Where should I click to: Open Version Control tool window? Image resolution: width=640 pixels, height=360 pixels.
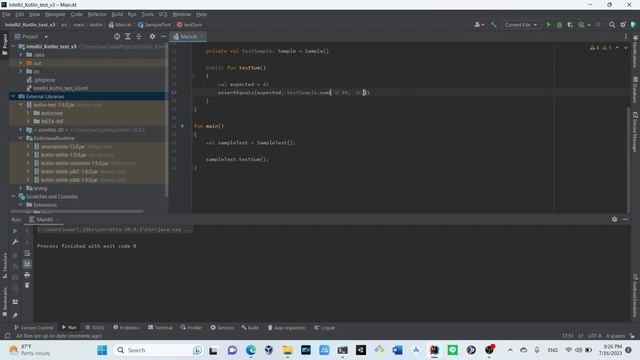point(33,328)
